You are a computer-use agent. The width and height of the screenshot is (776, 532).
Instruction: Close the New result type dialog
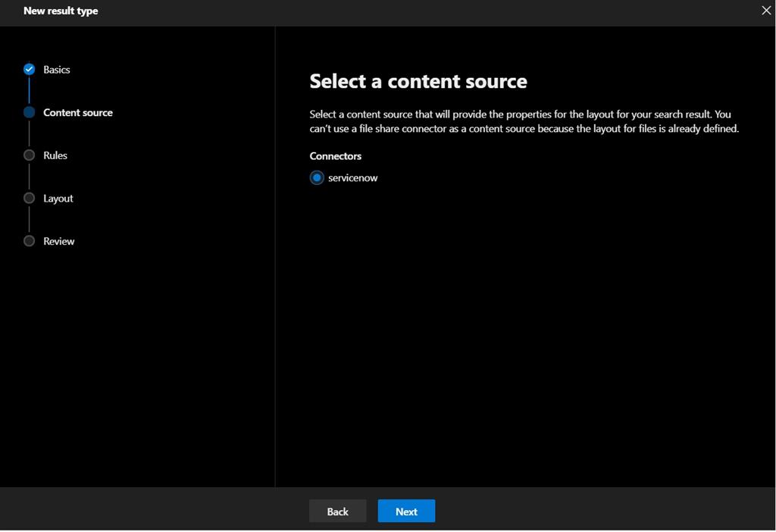(x=765, y=11)
